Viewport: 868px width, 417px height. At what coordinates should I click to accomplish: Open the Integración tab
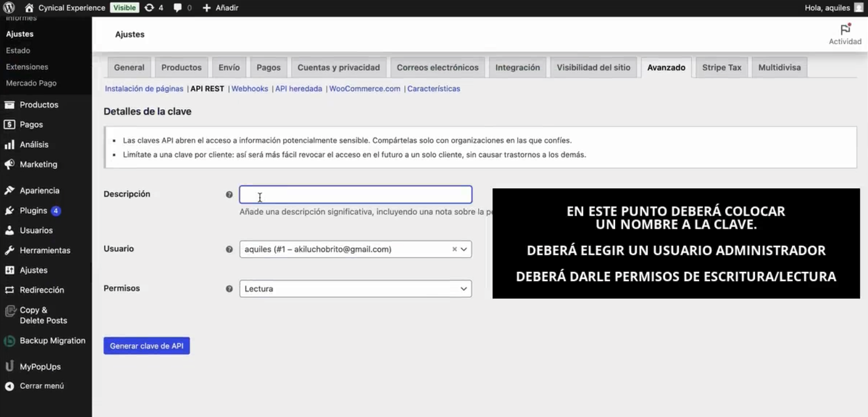click(517, 67)
